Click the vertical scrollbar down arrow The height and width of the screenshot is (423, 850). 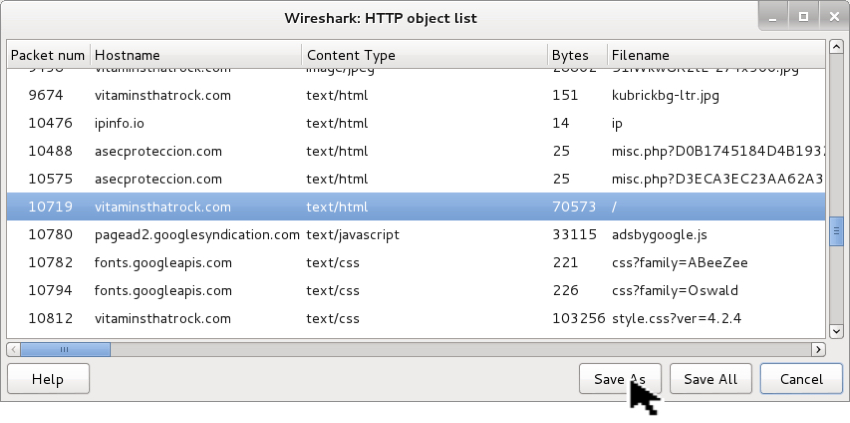[x=836, y=330]
